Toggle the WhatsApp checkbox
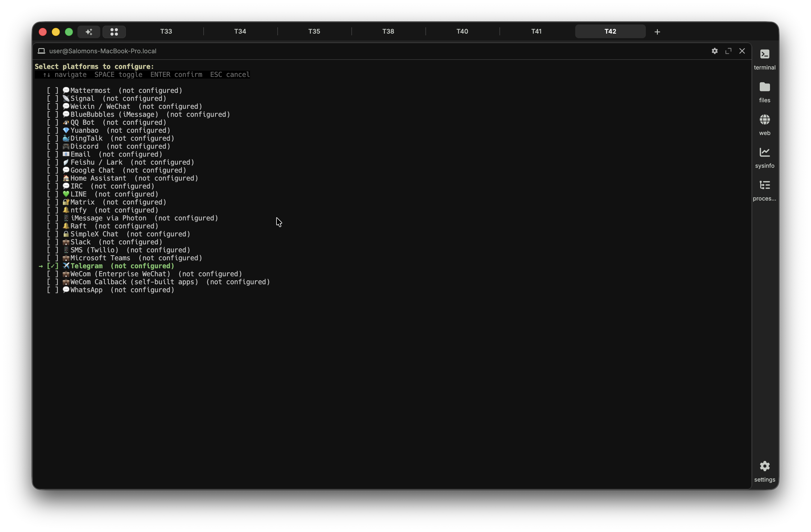811x532 pixels. [52, 290]
